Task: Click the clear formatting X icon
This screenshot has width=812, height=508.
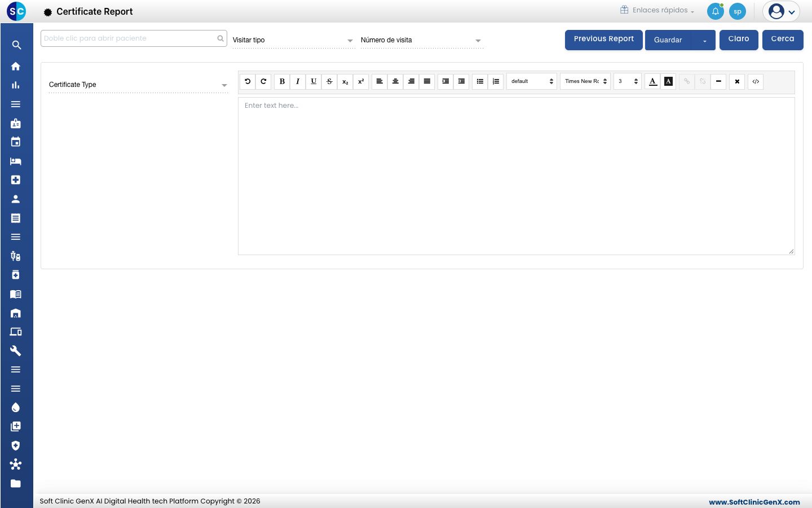Action: (x=737, y=81)
